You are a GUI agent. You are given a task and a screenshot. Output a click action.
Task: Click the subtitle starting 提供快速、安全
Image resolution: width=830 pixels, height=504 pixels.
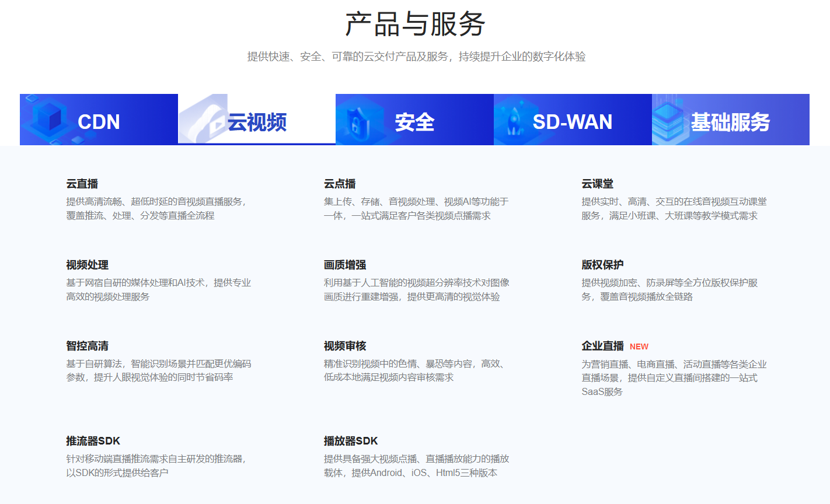pos(416,57)
